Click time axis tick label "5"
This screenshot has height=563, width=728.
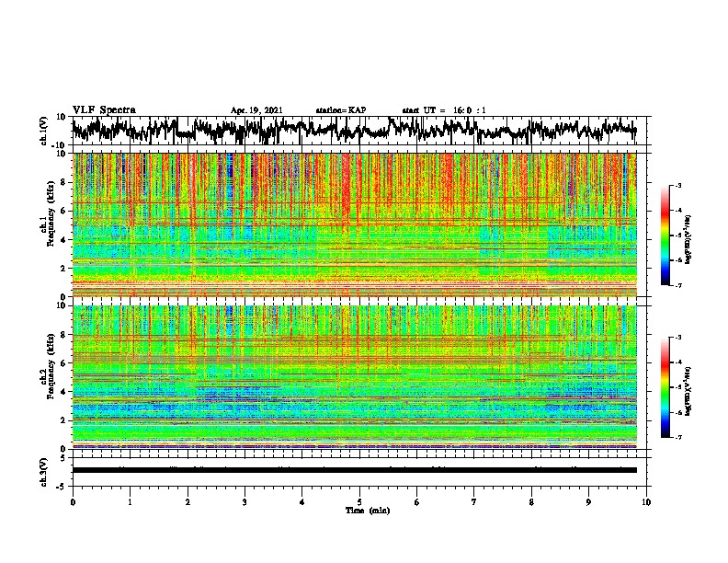[x=359, y=502]
